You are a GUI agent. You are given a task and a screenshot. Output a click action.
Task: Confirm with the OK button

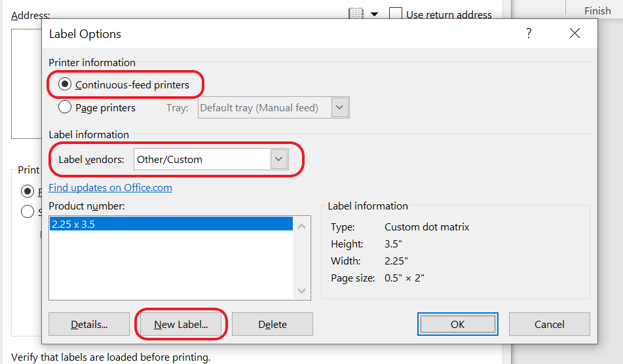(x=457, y=324)
